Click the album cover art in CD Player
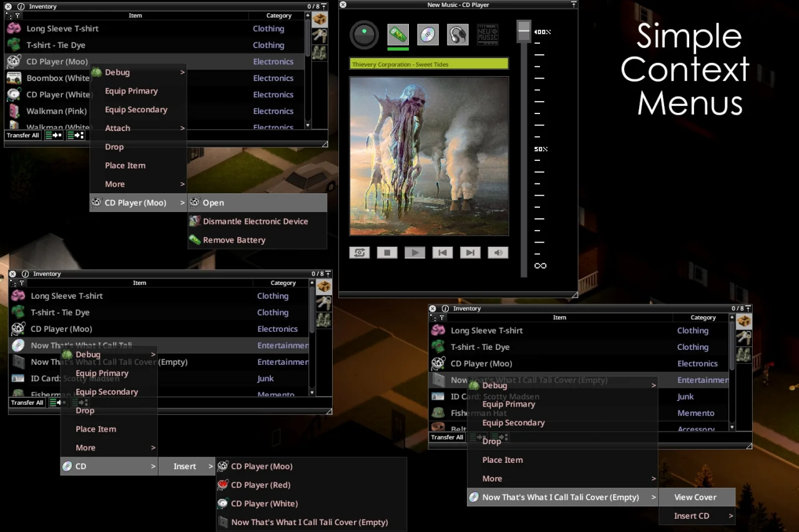 [429, 156]
